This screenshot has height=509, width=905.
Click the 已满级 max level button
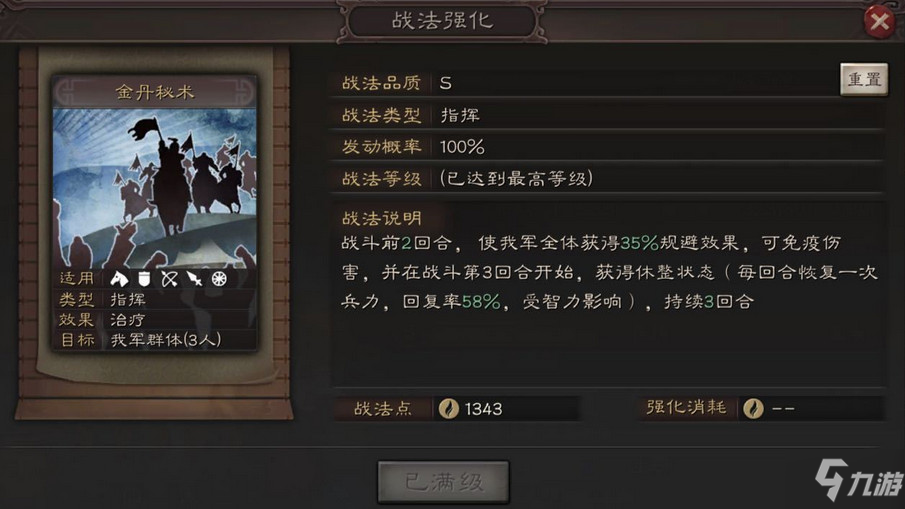click(x=443, y=482)
